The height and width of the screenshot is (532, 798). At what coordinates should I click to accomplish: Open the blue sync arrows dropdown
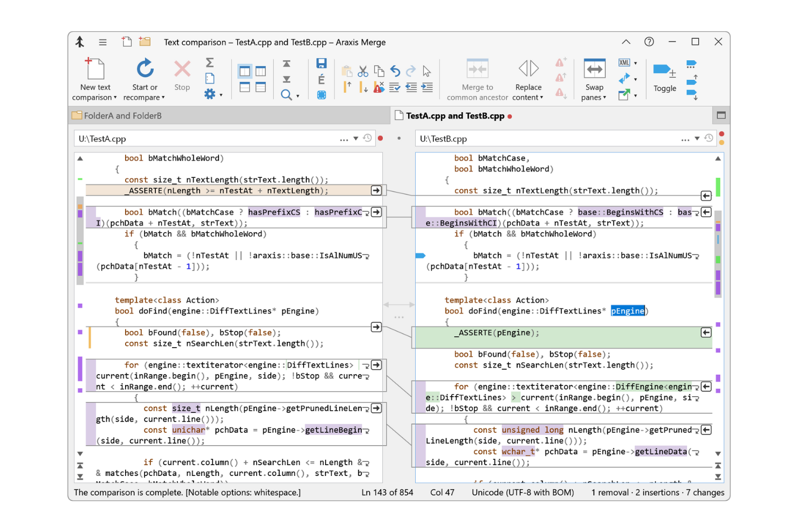coord(636,80)
